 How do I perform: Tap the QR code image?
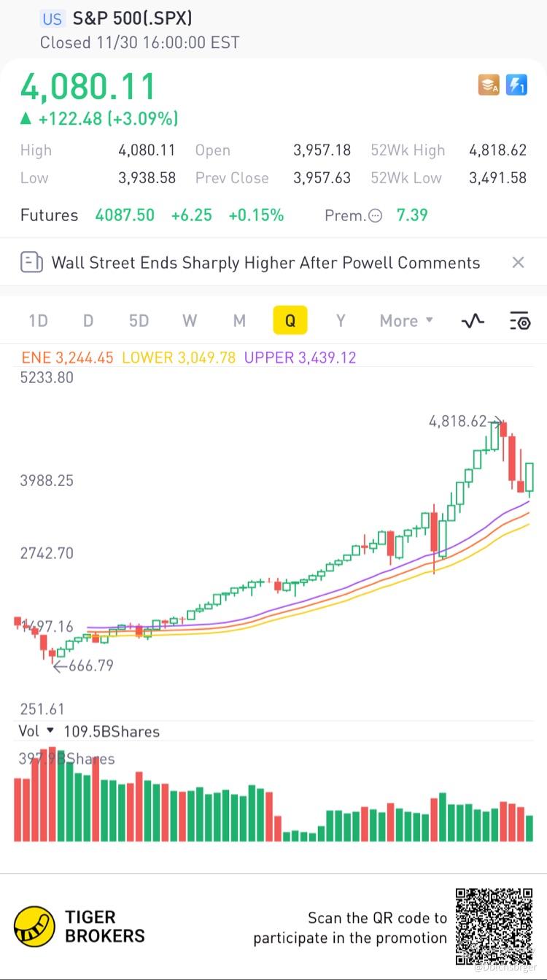[x=494, y=926]
